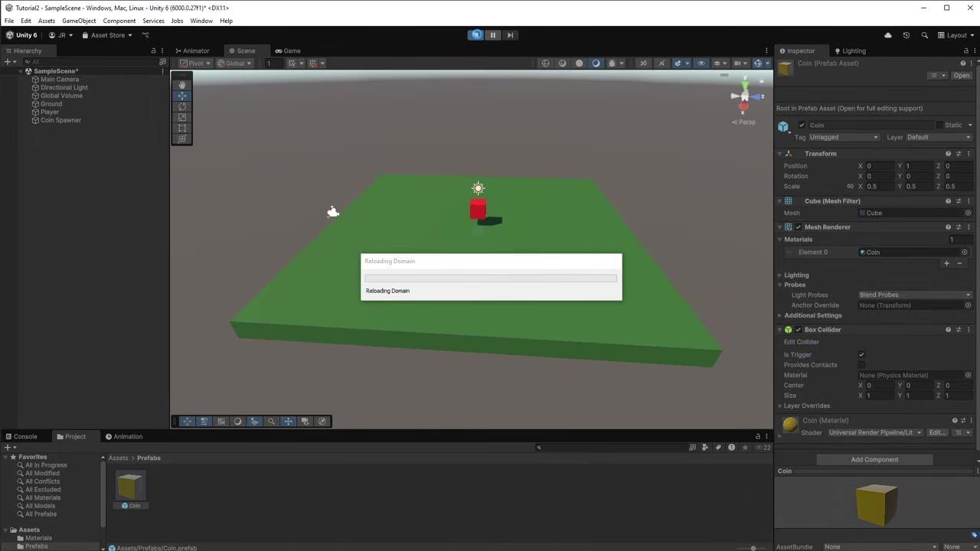
Task: Select the Rect tool
Action: pos(181,128)
